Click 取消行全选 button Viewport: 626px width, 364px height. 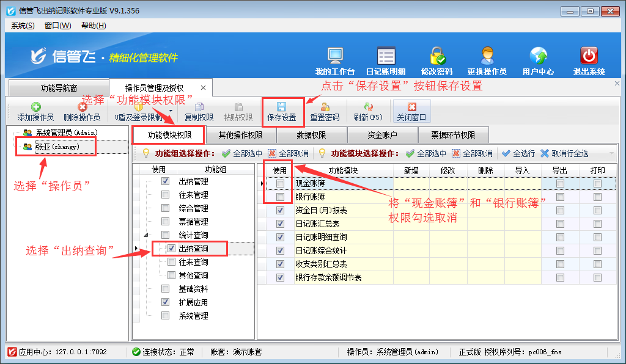click(x=564, y=153)
